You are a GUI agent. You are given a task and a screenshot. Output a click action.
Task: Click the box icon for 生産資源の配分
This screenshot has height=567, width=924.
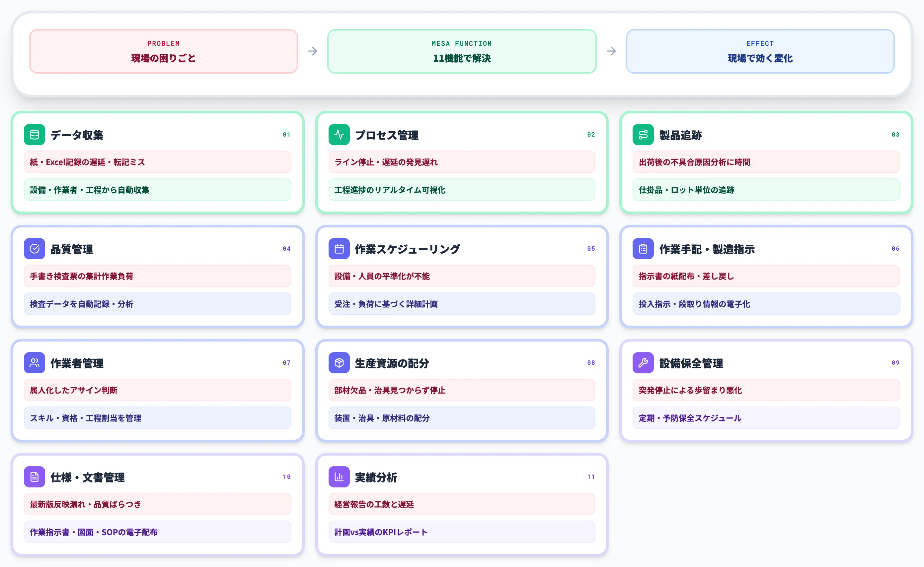tap(339, 363)
